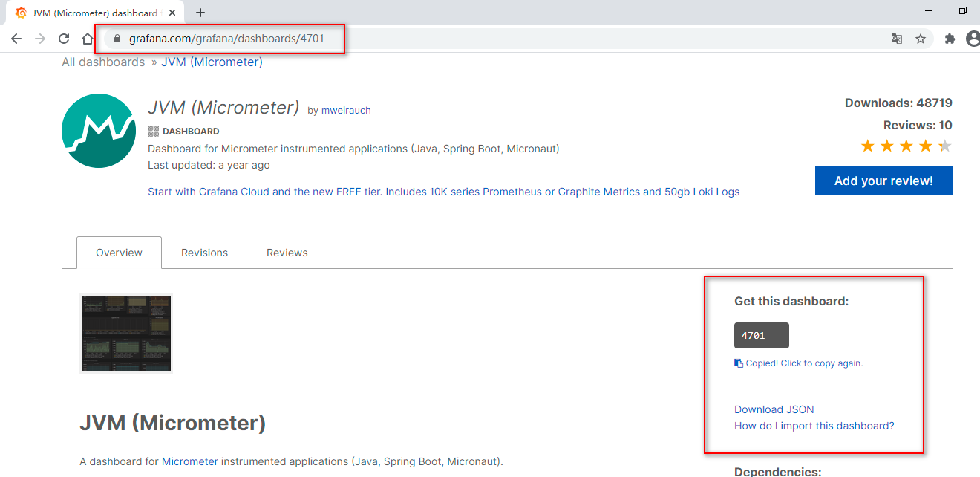
Task: Click the browser home icon
Action: coord(88,38)
